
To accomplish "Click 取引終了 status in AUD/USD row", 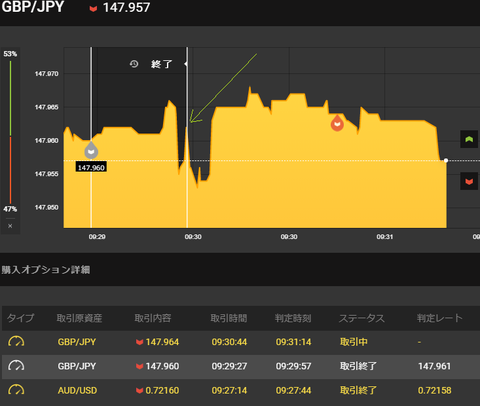I will point(358,390).
